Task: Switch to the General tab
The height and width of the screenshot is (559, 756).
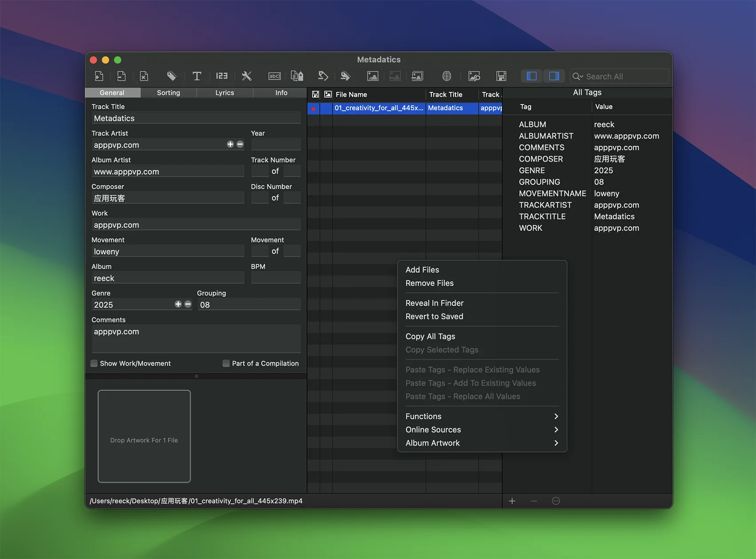Action: tap(112, 92)
